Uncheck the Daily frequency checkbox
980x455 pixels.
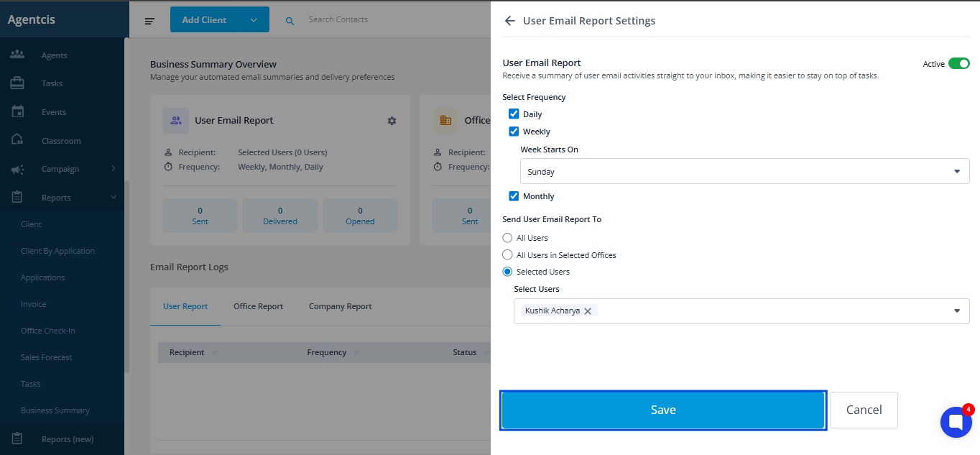click(514, 114)
